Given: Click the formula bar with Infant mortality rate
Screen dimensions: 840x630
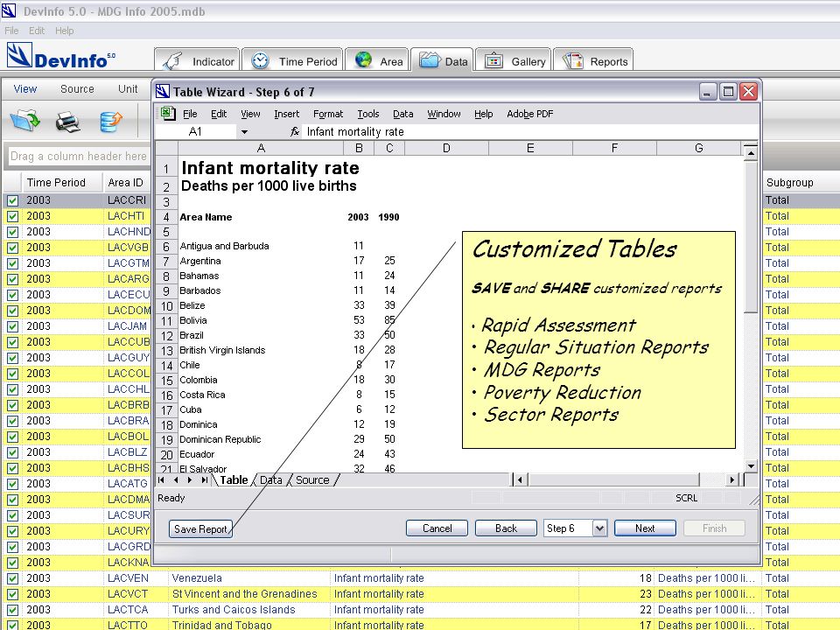Looking at the screenshot, I should tap(530, 132).
